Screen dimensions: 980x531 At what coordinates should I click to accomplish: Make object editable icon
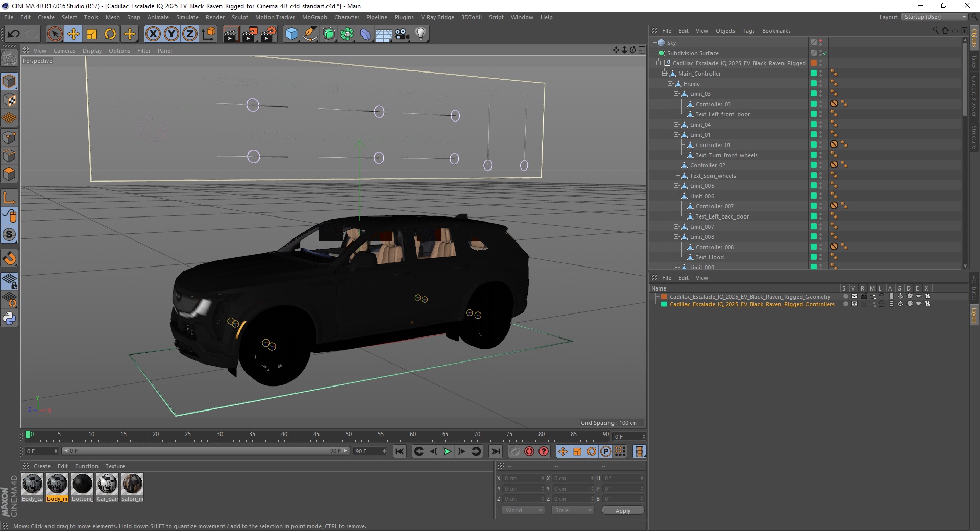[9, 58]
